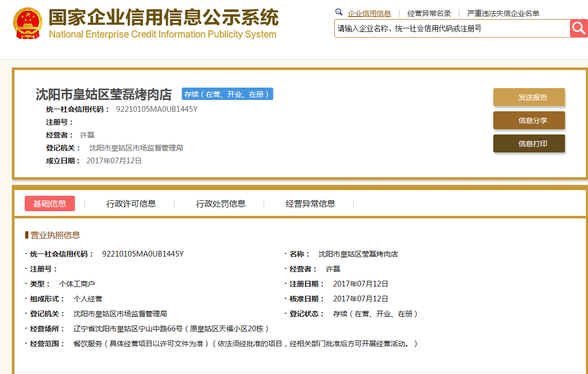Viewport: 588px width, 374px height.
Task: Open the 企业信用信息 search category link
Action: tap(369, 13)
